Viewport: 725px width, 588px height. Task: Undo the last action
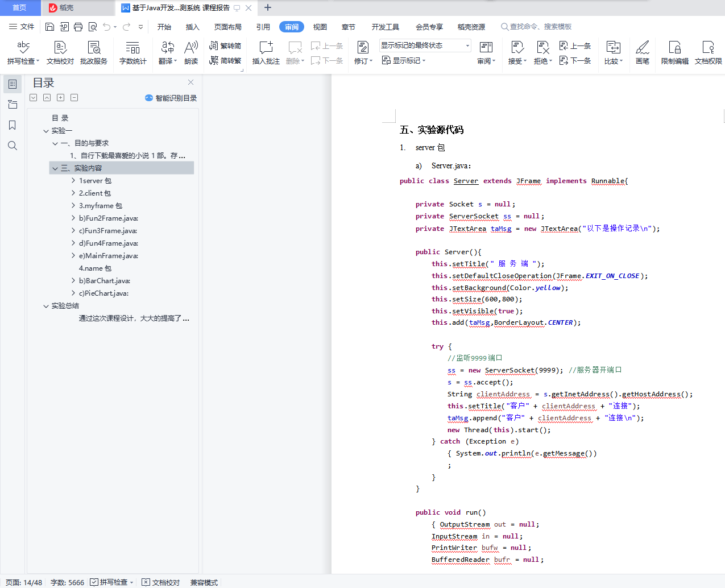click(x=107, y=27)
